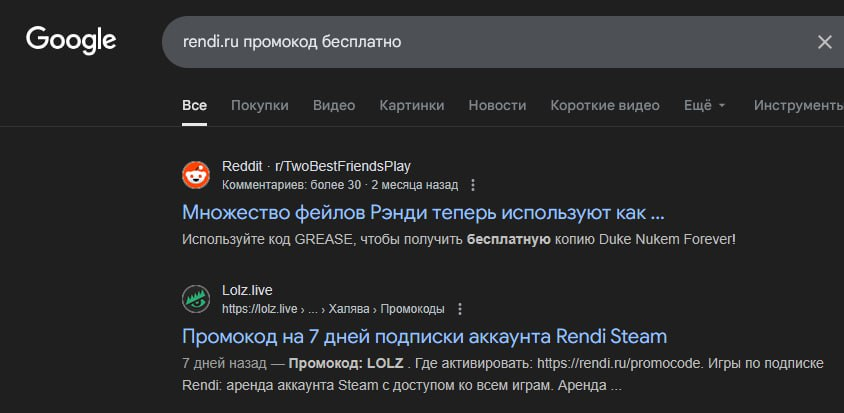Go to the Новости tab

tap(497, 106)
